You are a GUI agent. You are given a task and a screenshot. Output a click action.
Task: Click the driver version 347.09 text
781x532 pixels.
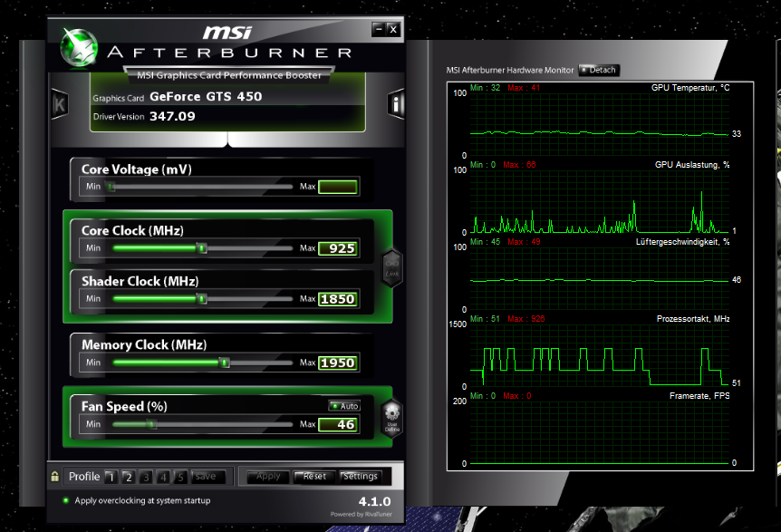[x=172, y=117]
